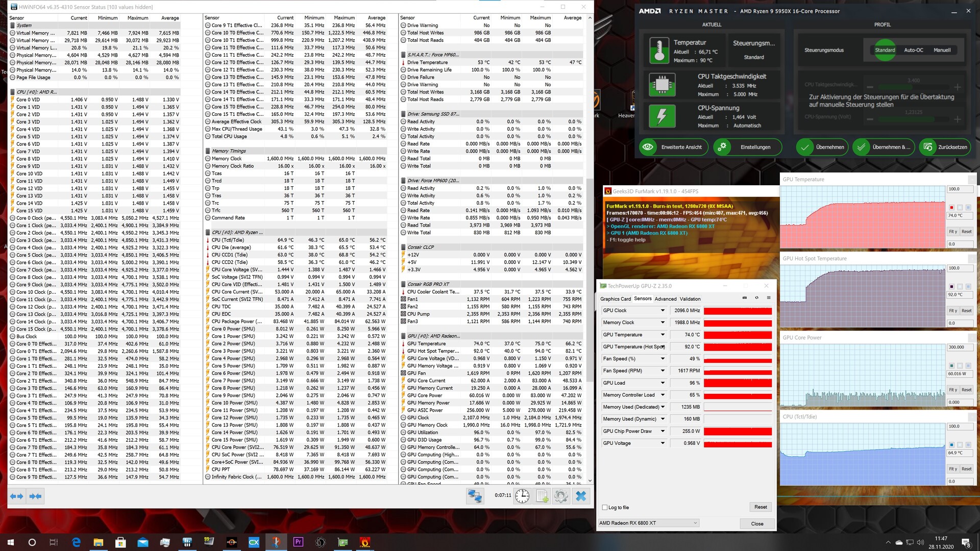Click the HWiNFO log file icon
This screenshot has height=551, width=980.
542,496
